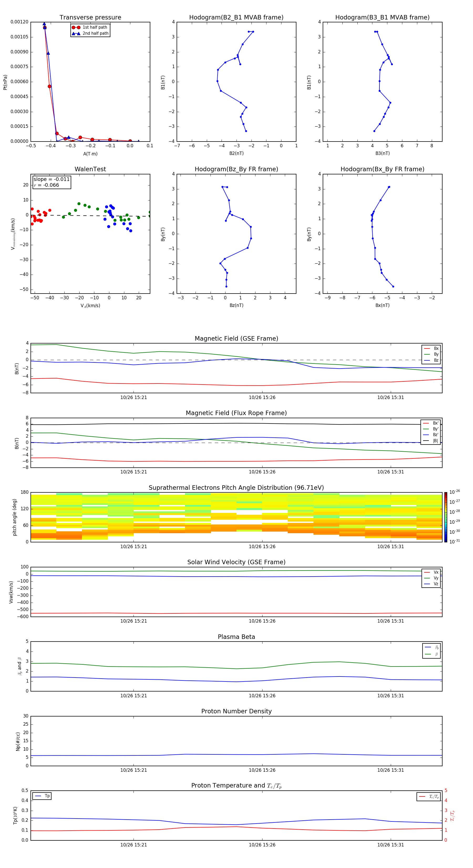Click the 'Bz(nT)' x-axis label
This screenshot has width=473, height=868.
236,306
